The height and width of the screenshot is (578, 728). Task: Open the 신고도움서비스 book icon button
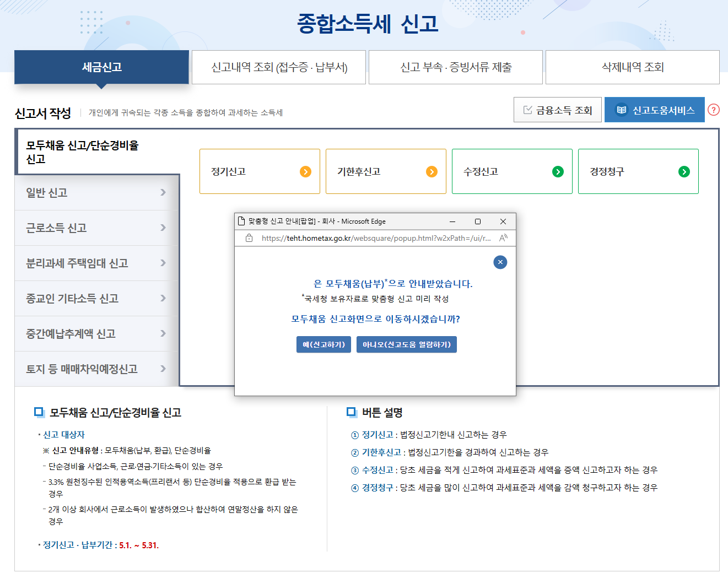coord(621,109)
